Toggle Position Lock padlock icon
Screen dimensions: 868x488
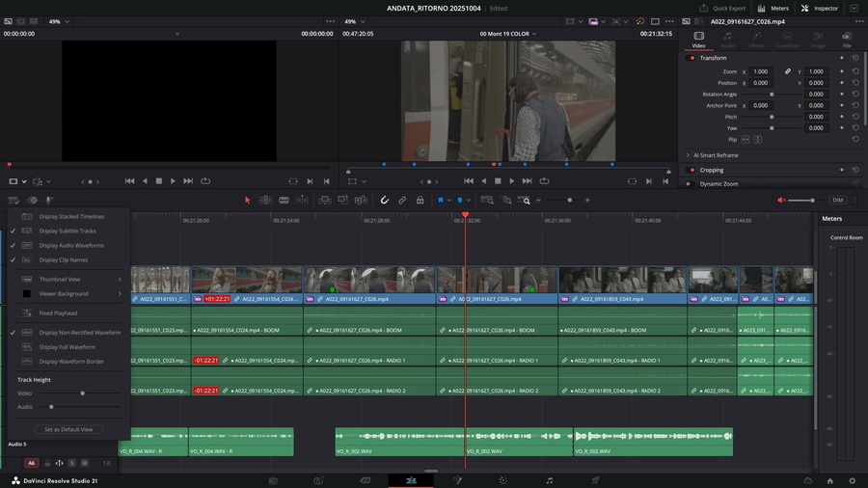tap(420, 201)
